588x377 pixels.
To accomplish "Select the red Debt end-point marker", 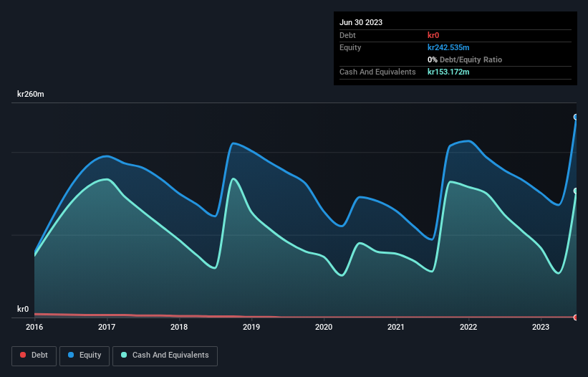I will [x=576, y=318].
